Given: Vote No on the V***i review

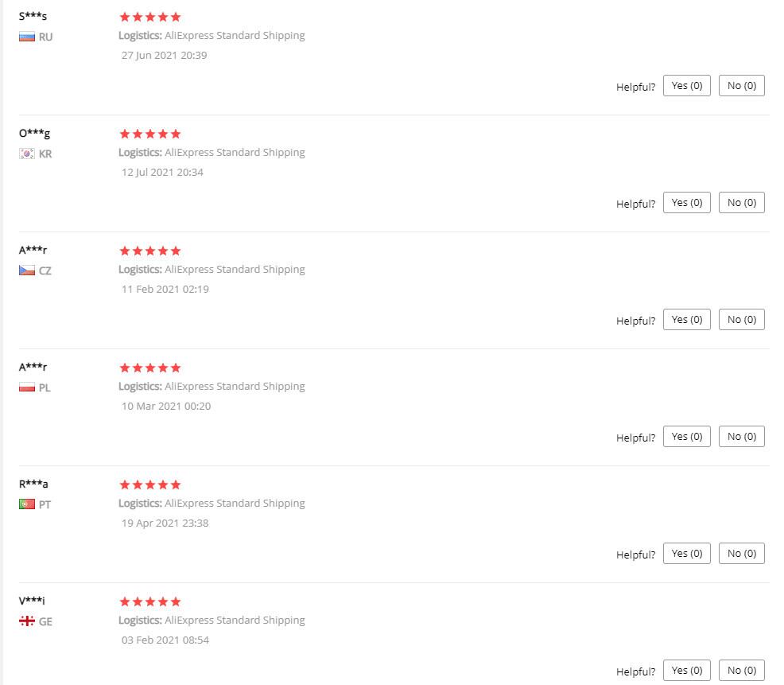Looking at the screenshot, I should click(x=741, y=671).
